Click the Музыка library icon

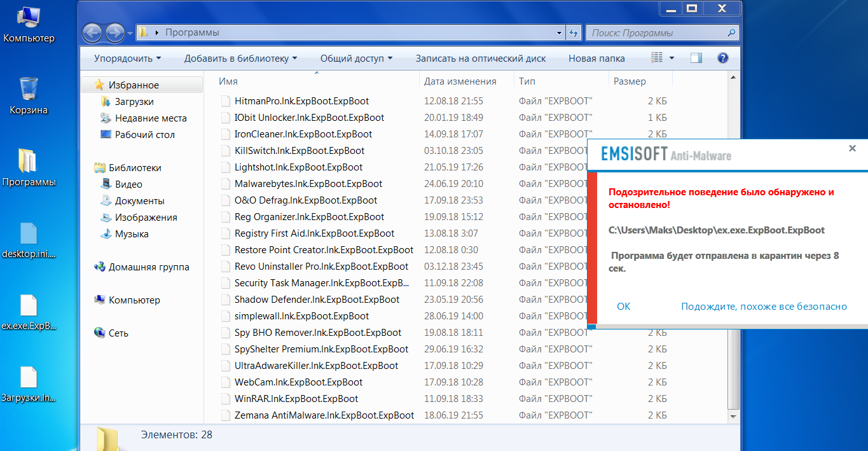pyautogui.click(x=106, y=234)
